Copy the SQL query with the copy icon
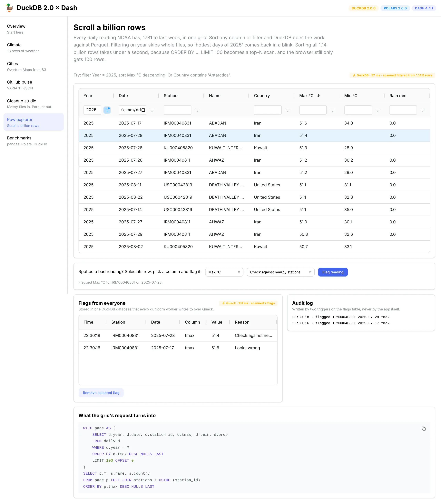This screenshot has width=441, height=504. pos(424,429)
